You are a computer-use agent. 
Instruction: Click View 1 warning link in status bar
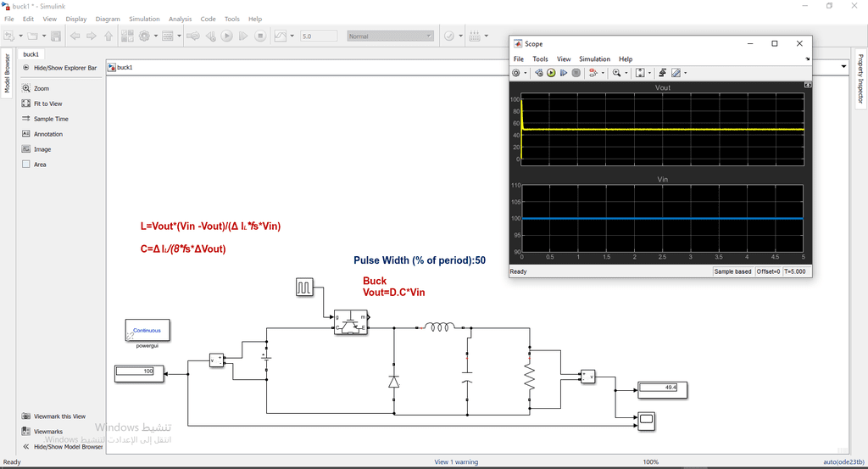[456, 462]
